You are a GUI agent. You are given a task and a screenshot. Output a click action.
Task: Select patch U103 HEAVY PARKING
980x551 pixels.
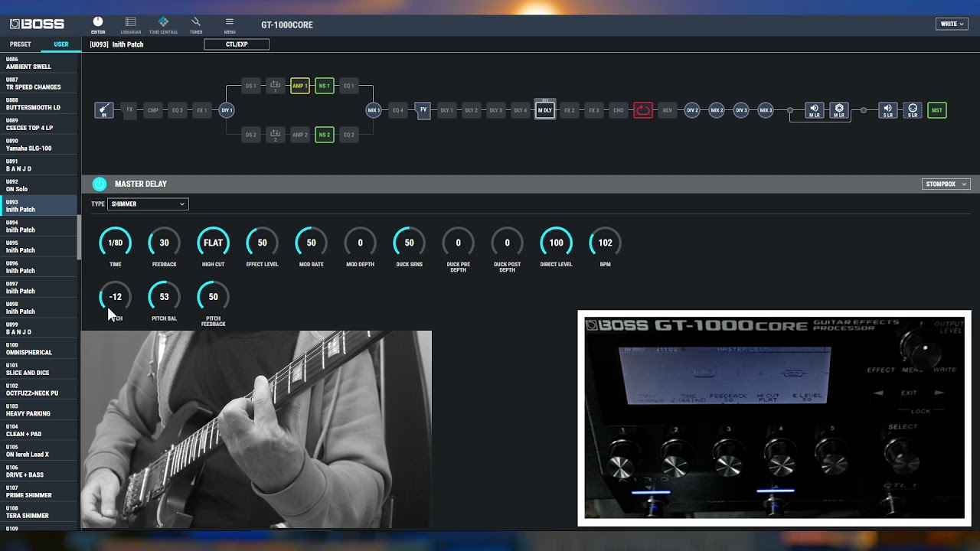pos(39,410)
